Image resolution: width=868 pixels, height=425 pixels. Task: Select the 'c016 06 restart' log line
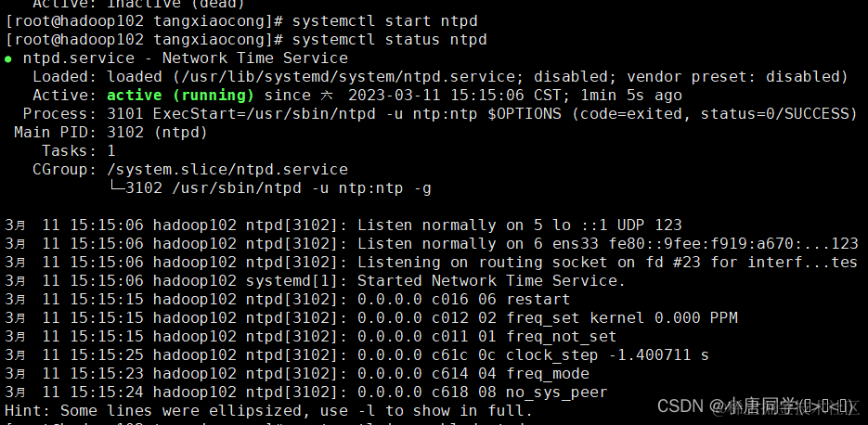pyautogui.click(x=287, y=300)
